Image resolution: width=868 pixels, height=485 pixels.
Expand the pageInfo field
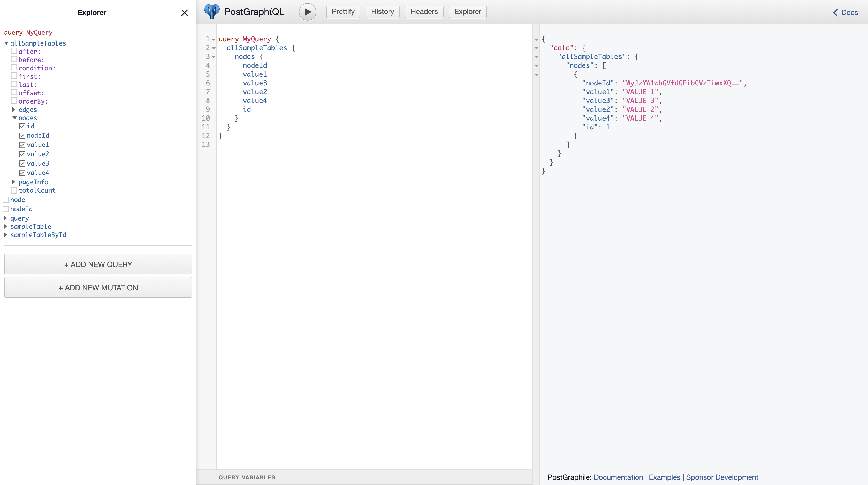(14, 182)
